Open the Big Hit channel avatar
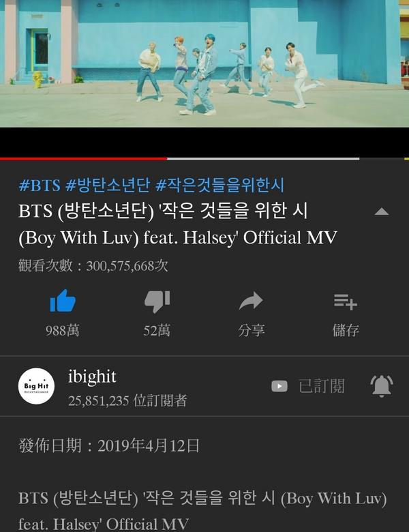The width and height of the screenshot is (409, 532). [36, 386]
